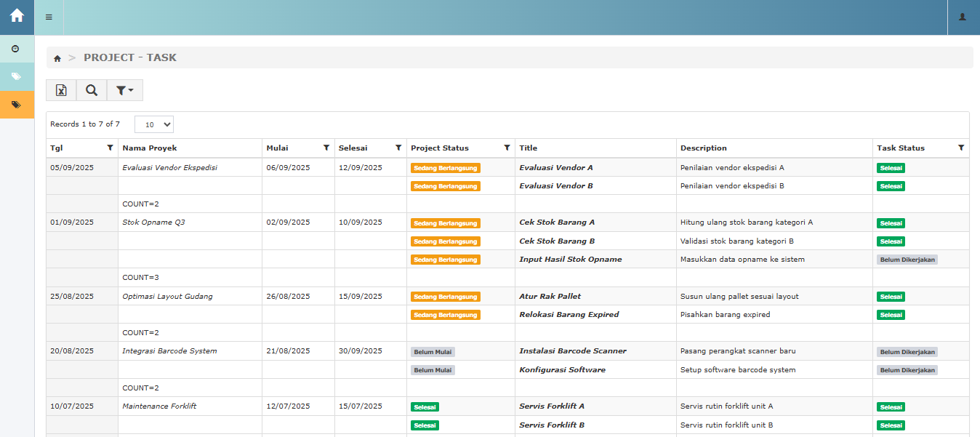The height and width of the screenshot is (437, 980).
Task: Filter the Project Status column
Action: point(507,148)
